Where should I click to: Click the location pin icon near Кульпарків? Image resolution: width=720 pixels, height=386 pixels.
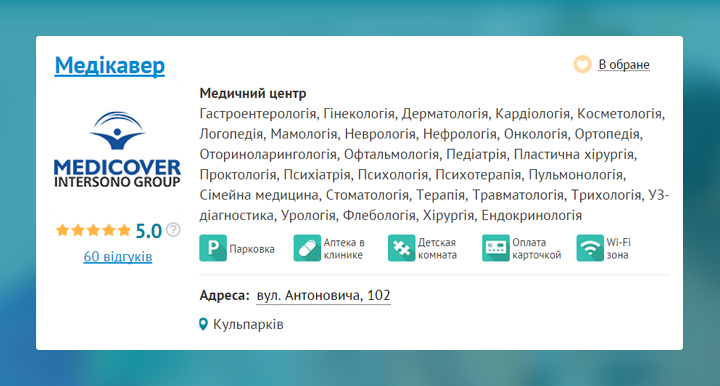pos(203,324)
